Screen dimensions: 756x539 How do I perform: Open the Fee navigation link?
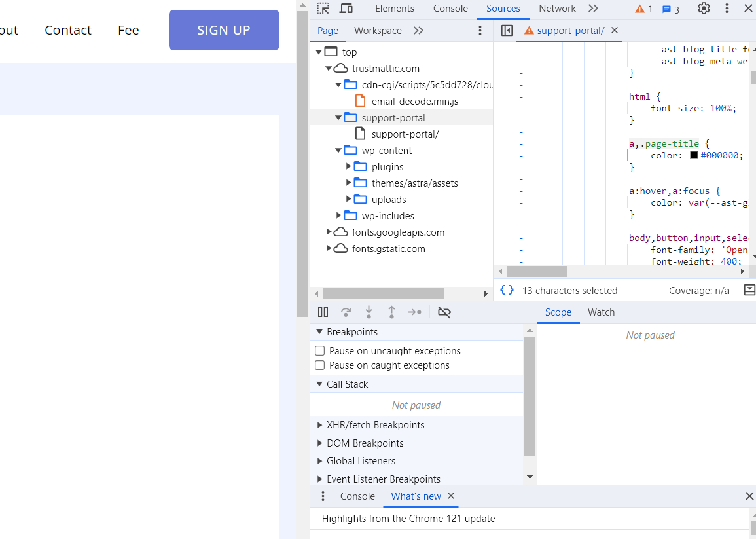tap(128, 30)
